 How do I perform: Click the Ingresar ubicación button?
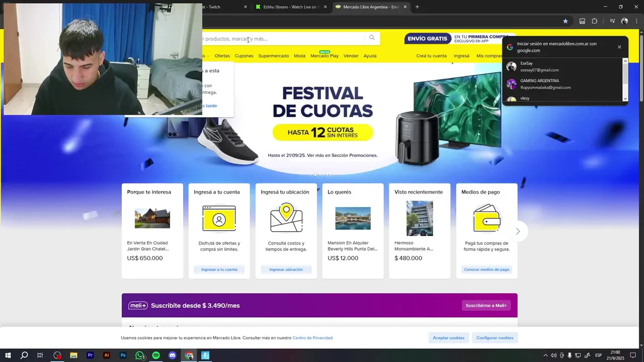pos(286,269)
